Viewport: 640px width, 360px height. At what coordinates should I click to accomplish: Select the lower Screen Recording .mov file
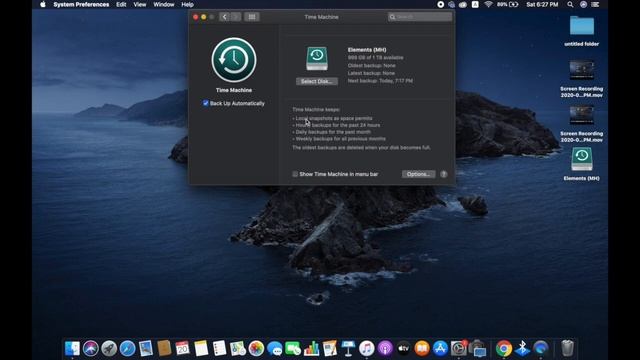point(582,124)
